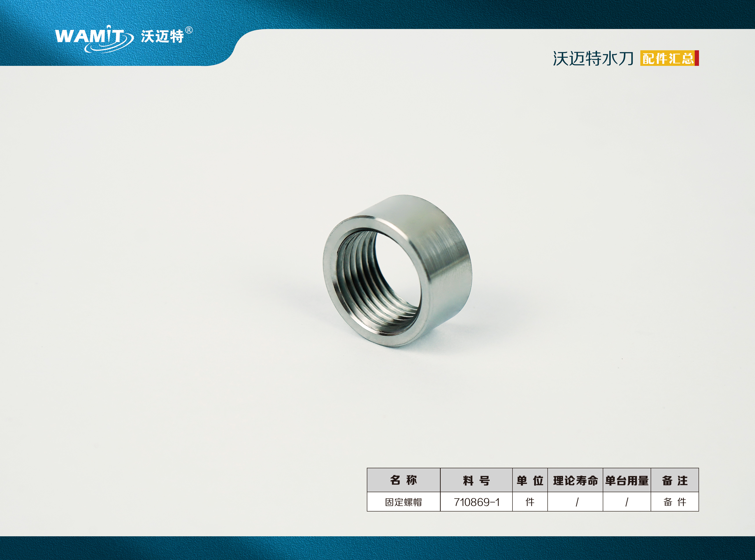Click the 理论寿命 column header
The height and width of the screenshot is (560, 755).
point(575,480)
